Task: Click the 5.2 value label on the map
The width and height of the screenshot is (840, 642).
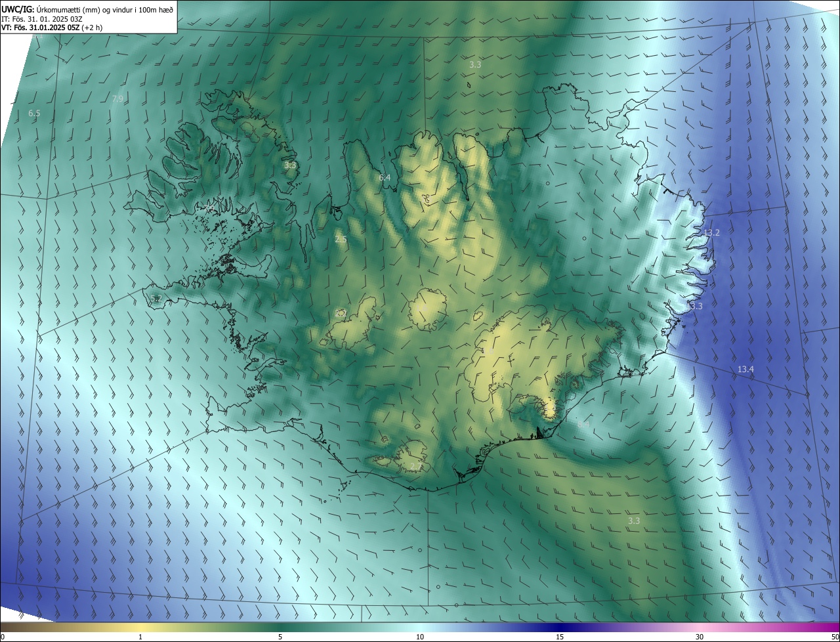Action: [x=156, y=298]
